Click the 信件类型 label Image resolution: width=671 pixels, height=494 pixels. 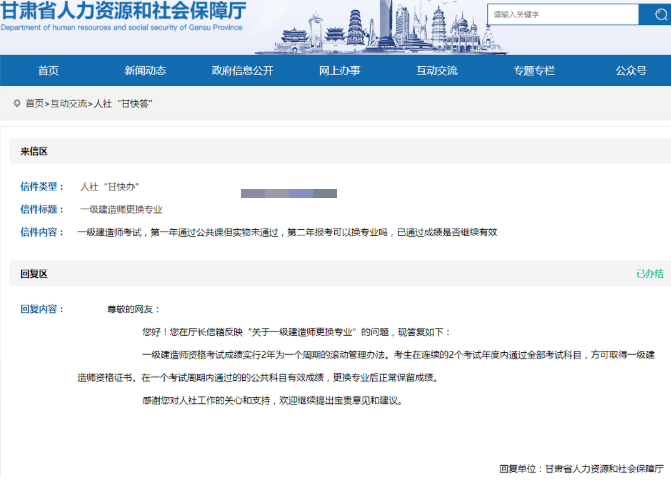[42, 187]
